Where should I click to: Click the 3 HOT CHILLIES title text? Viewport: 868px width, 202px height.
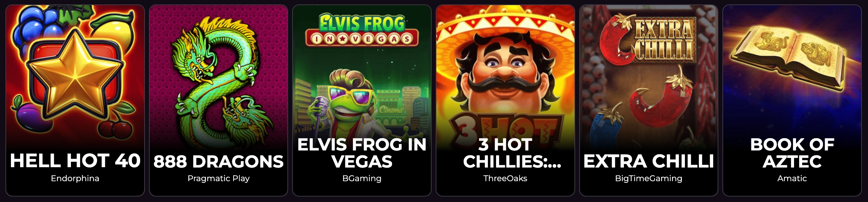pyautogui.click(x=505, y=153)
